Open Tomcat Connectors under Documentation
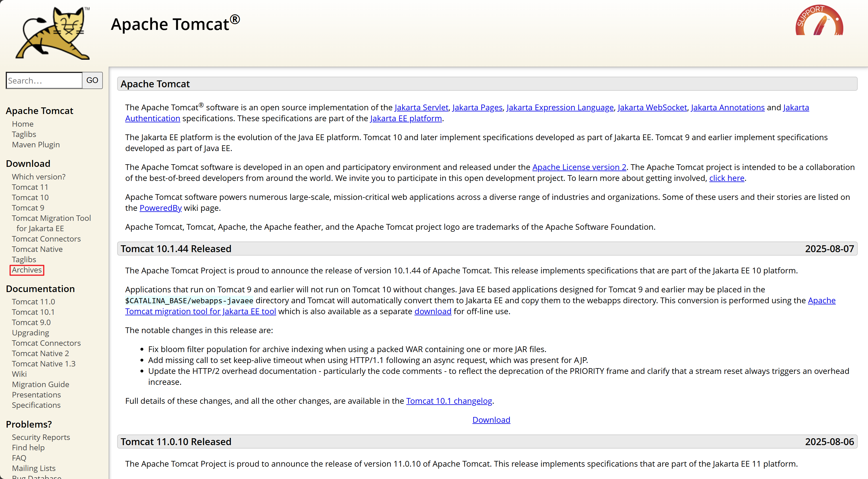868x479 pixels. click(46, 343)
